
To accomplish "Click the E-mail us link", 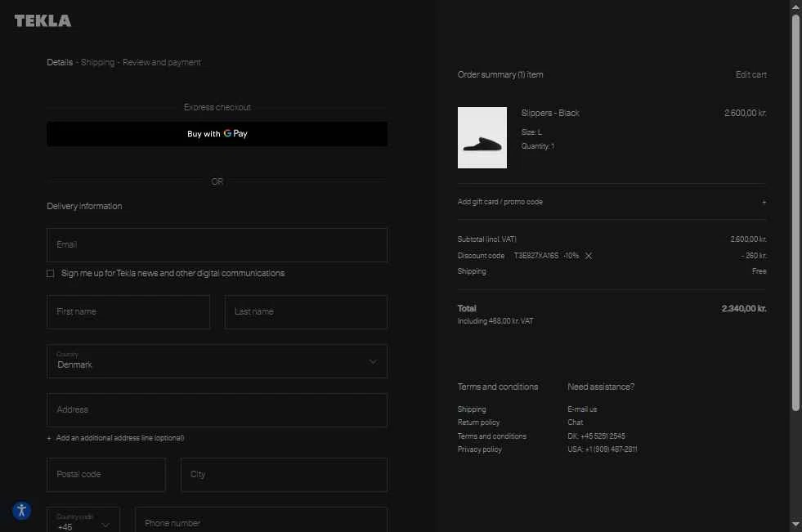I will [x=582, y=409].
